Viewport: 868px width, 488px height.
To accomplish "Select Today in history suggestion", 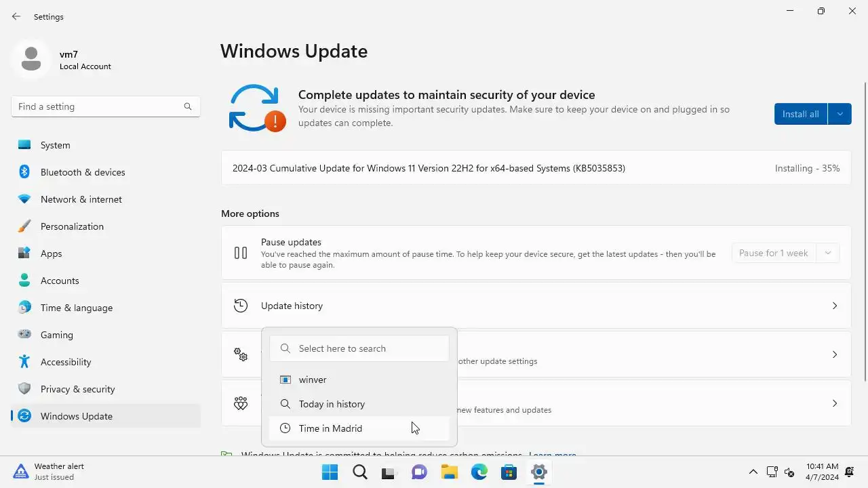I will click(359, 404).
